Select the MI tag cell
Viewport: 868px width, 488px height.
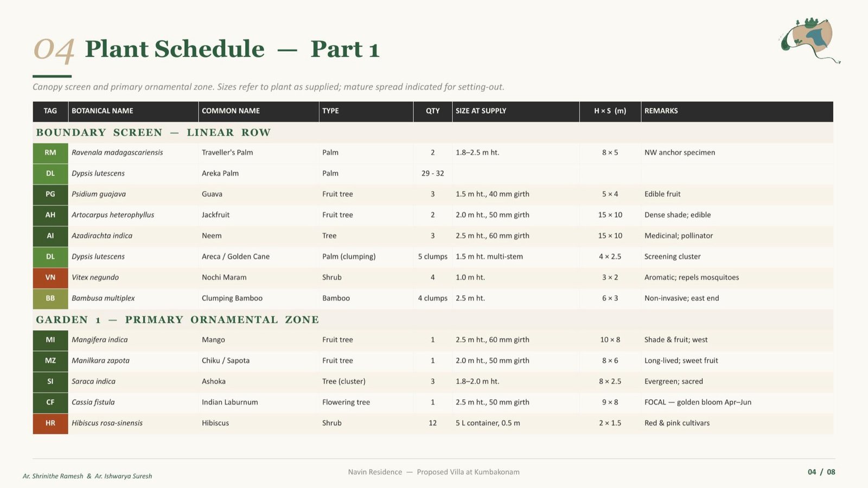(50, 340)
